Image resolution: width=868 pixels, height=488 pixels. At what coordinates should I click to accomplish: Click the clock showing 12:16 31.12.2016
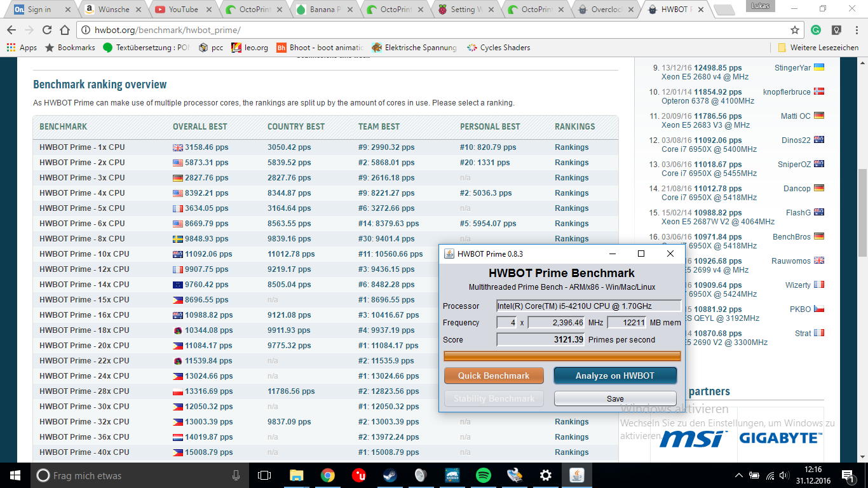pos(815,475)
